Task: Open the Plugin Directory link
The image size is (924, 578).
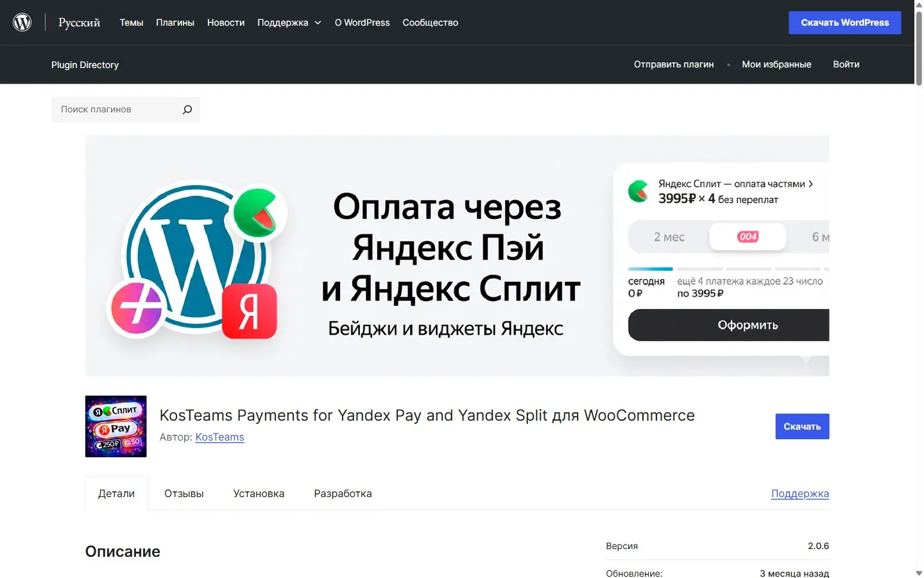Action: click(x=85, y=65)
